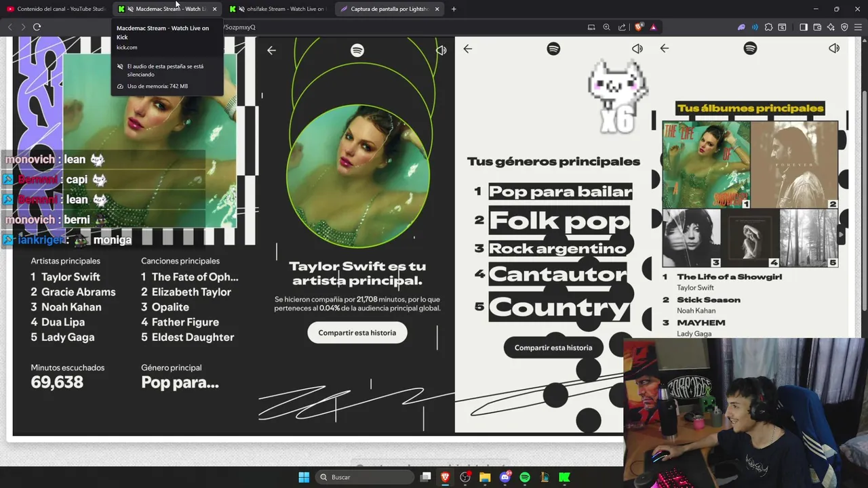Viewport: 868px width, 488px height.
Task: Open the browser hamburger main menu
Action: pos(858,27)
